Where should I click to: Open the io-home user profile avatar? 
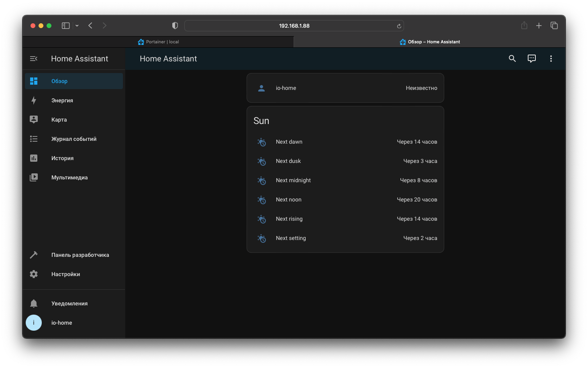pos(34,323)
